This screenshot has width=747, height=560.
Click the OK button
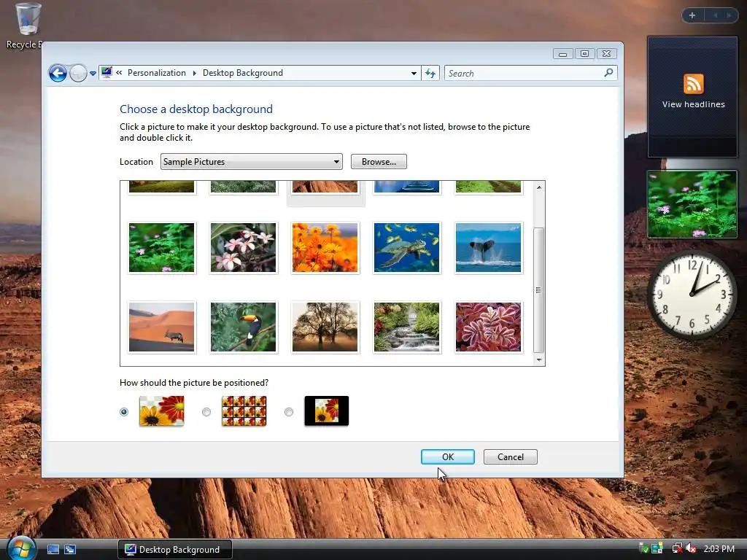pos(448,456)
